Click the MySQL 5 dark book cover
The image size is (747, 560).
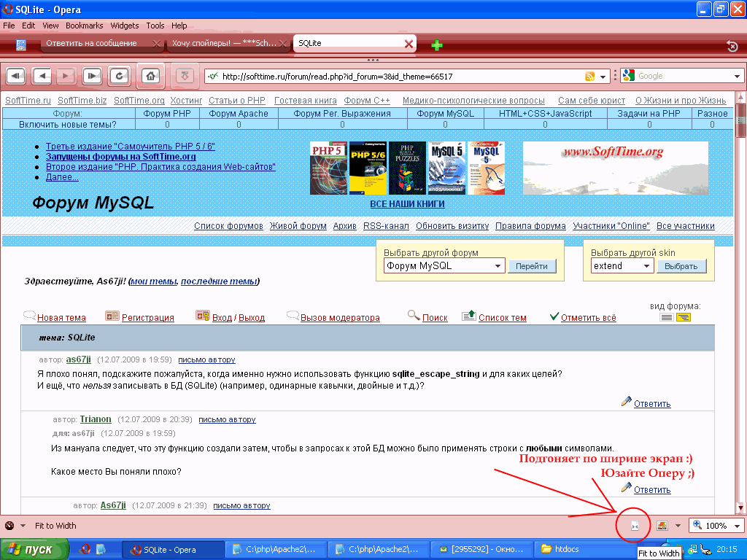tap(447, 168)
